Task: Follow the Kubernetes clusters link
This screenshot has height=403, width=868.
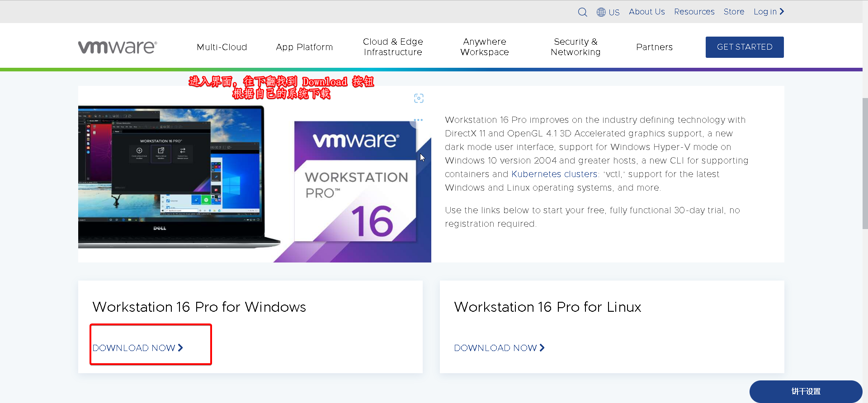Action: [x=554, y=174]
